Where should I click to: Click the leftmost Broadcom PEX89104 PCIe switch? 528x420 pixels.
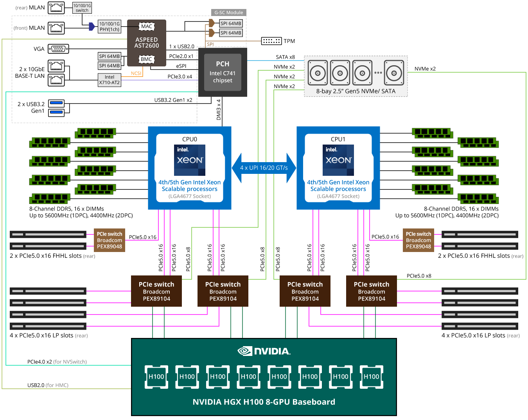coord(156,291)
